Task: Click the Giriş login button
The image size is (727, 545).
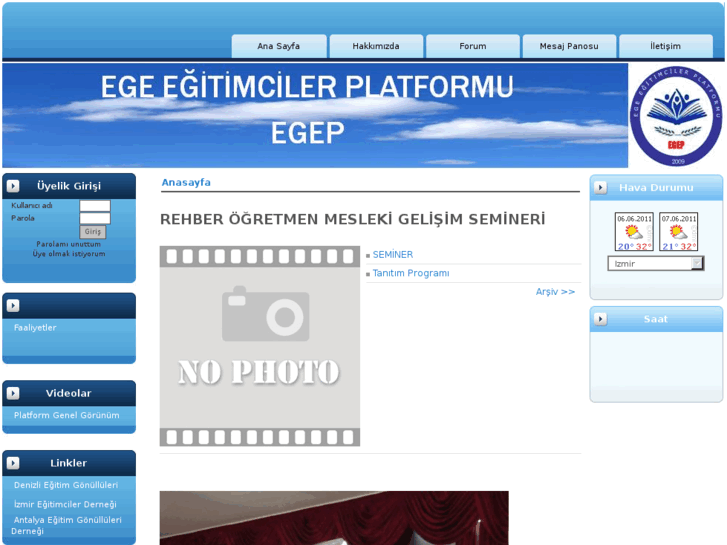Action: tap(93, 231)
